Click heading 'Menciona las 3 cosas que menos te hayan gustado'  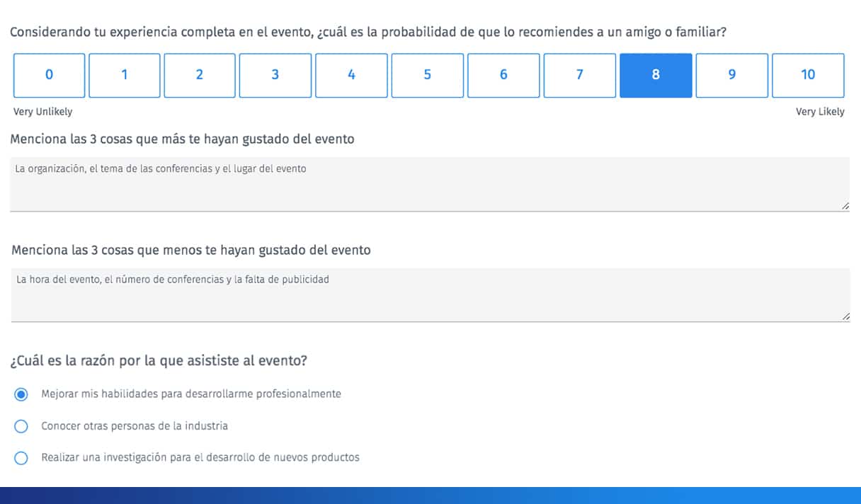(x=190, y=251)
